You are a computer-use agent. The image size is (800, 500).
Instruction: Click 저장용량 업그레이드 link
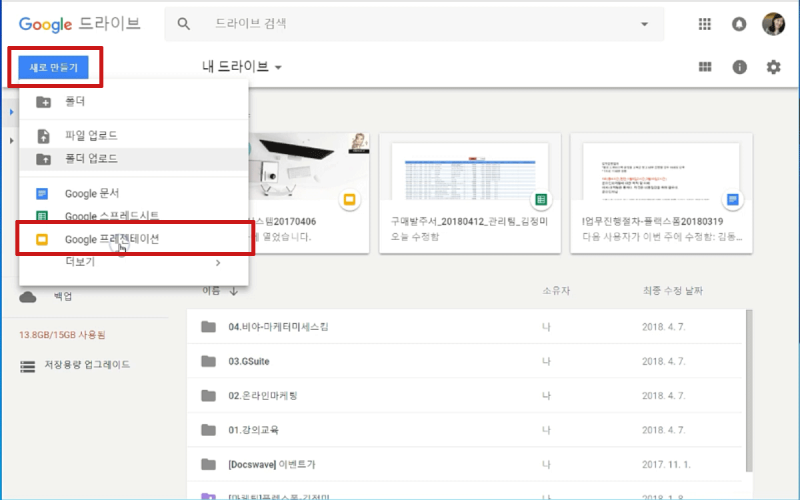[87, 365]
